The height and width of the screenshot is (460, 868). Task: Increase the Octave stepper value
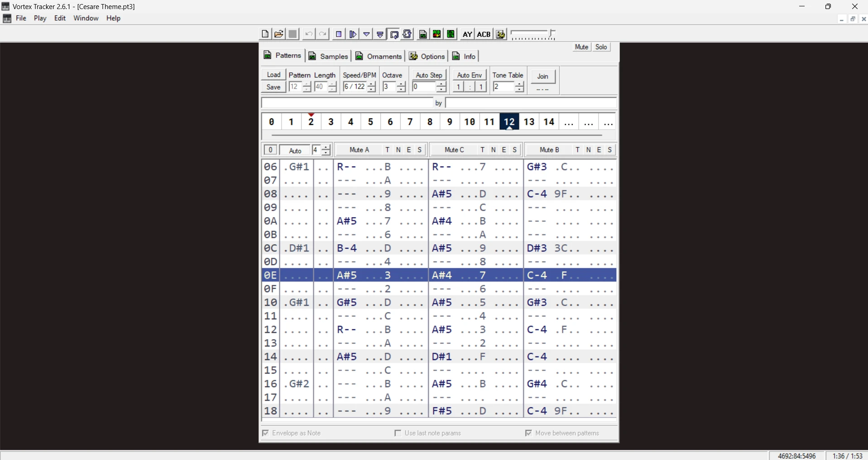(x=401, y=84)
